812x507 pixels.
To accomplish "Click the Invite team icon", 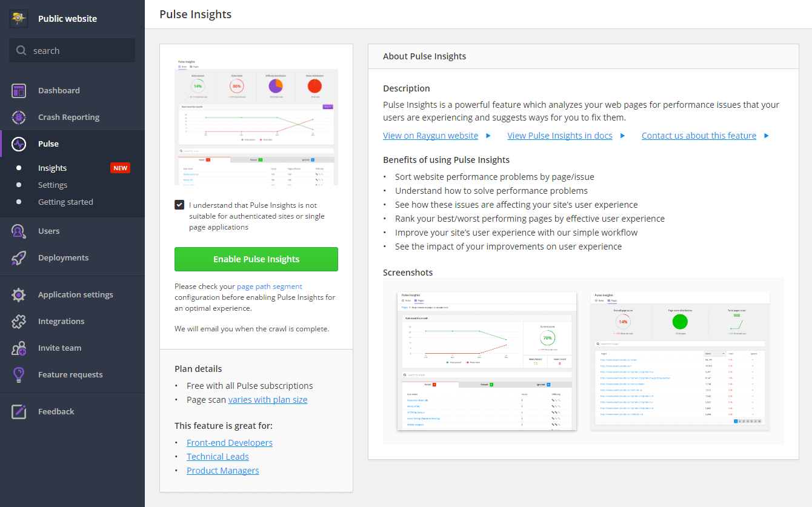I will pos(19,348).
